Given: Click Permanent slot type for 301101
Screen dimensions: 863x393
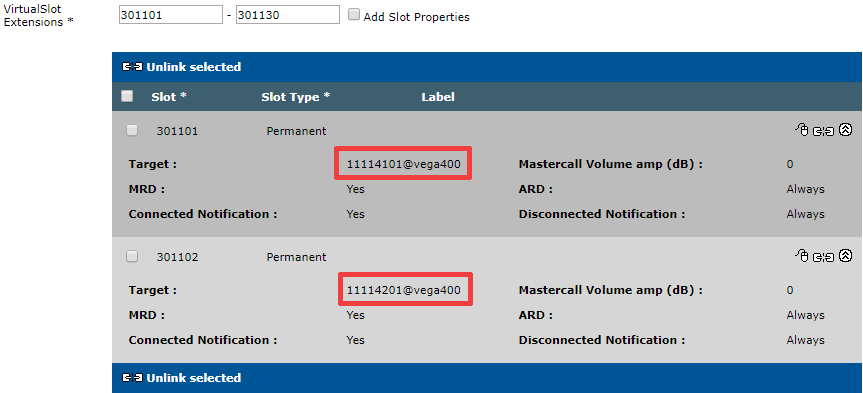Looking at the screenshot, I should pos(297,132).
